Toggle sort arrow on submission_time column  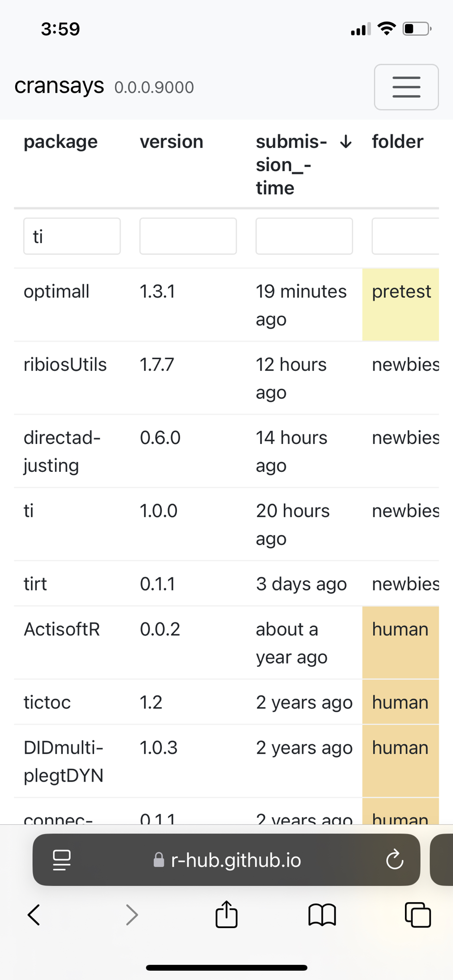click(346, 142)
